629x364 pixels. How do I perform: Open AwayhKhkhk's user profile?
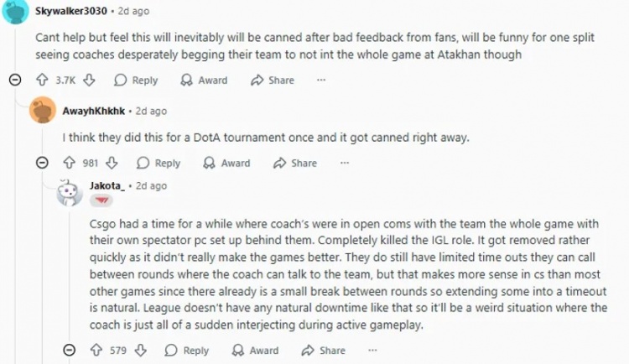point(96,111)
